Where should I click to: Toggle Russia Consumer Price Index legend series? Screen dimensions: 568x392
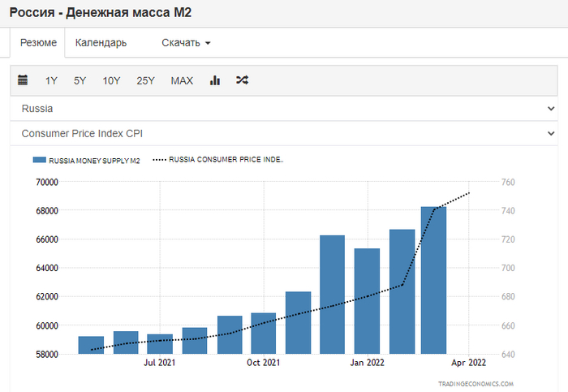point(226,161)
